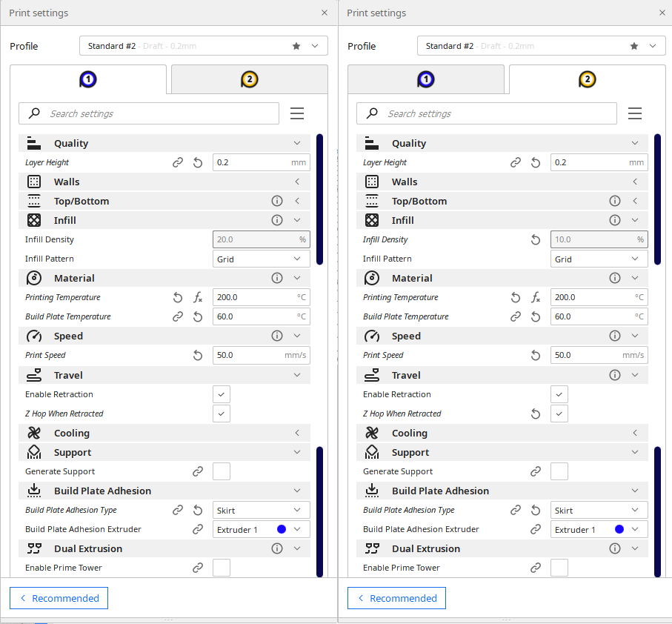Open left Infill Pattern Grid dropdown

pyautogui.click(x=261, y=259)
